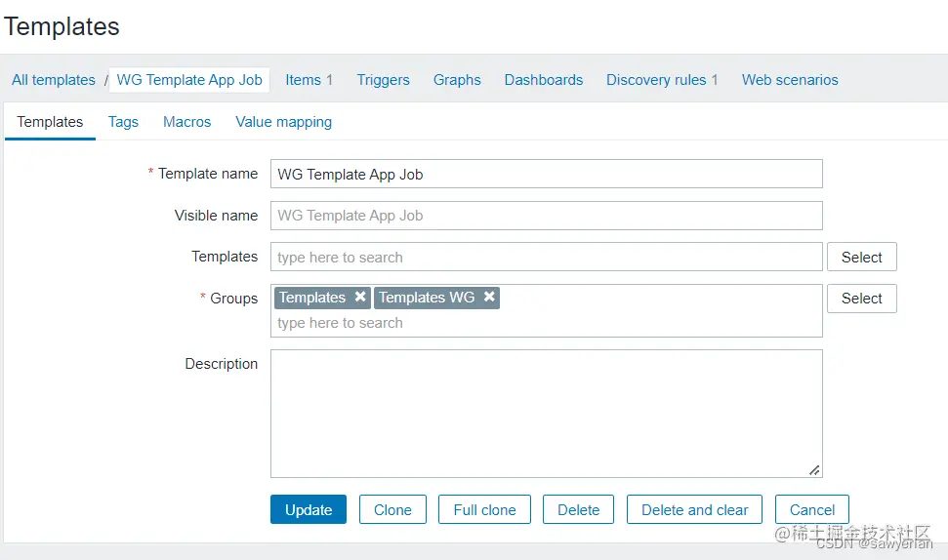Click Select next to Groups field

[x=861, y=299]
